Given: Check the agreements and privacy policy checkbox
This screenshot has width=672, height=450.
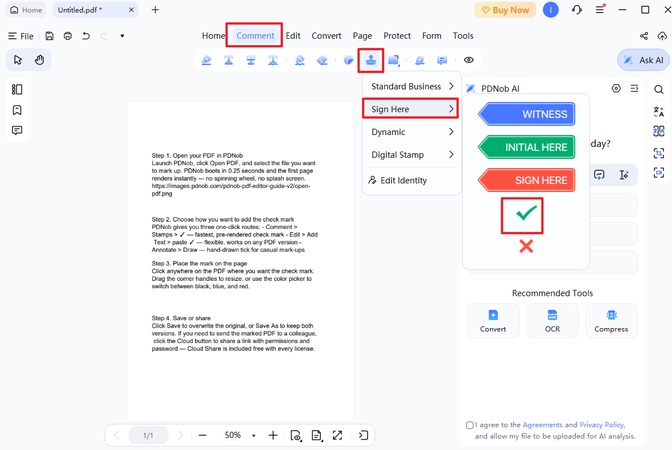Looking at the screenshot, I should coord(469,425).
